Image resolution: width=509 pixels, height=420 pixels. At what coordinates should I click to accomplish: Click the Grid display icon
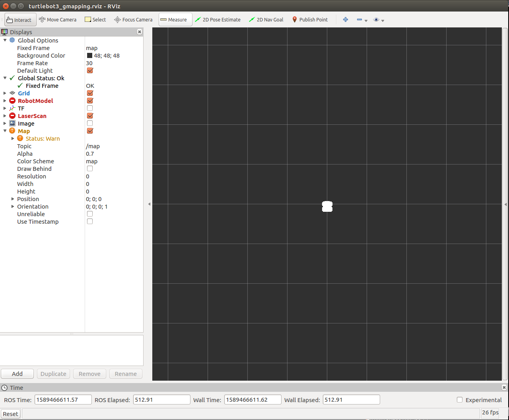pyautogui.click(x=12, y=93)
